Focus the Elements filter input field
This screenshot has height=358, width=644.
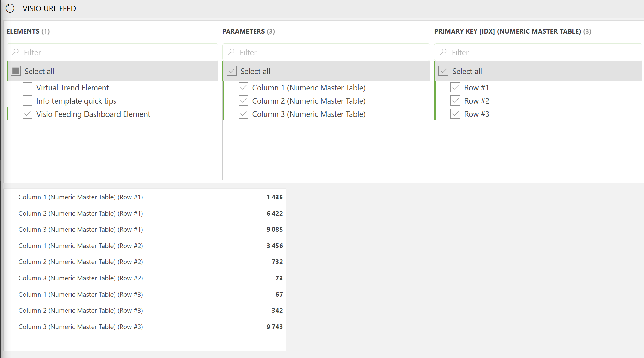[112, 52]
